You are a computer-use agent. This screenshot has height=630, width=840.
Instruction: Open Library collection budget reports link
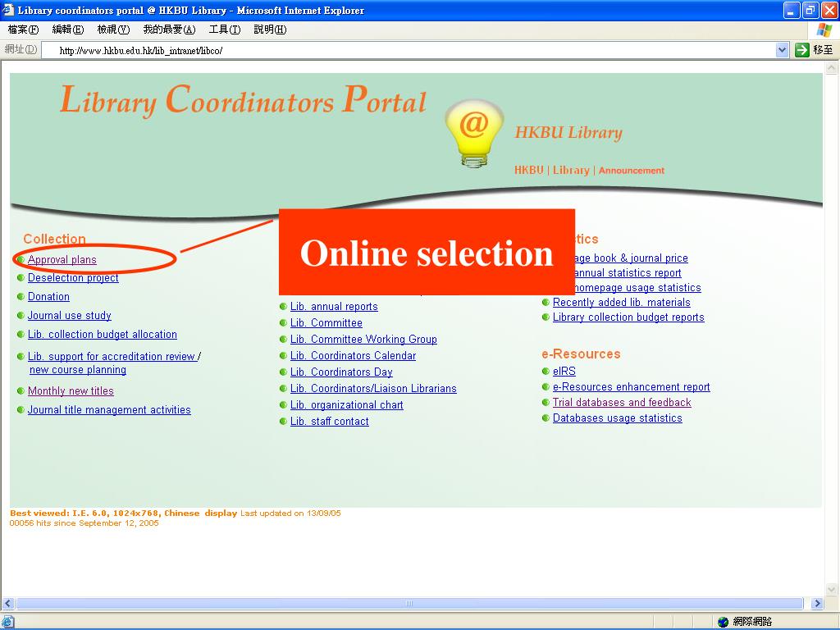tap(628, 317)
